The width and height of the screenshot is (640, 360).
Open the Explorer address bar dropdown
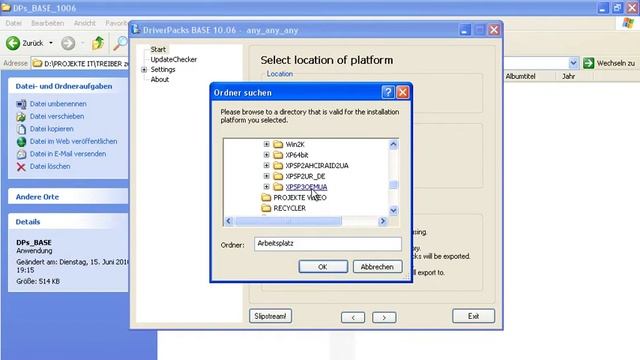tap(573, 63)
